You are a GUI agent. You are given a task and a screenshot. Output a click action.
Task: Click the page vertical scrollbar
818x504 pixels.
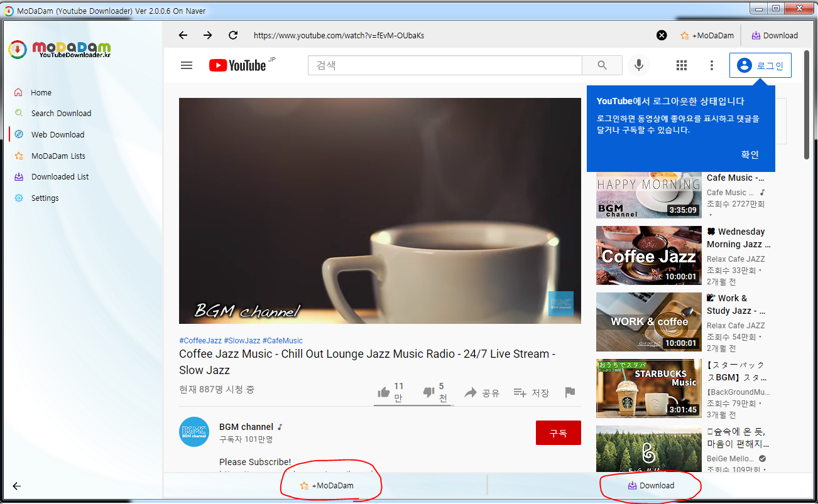click(807, 105)
